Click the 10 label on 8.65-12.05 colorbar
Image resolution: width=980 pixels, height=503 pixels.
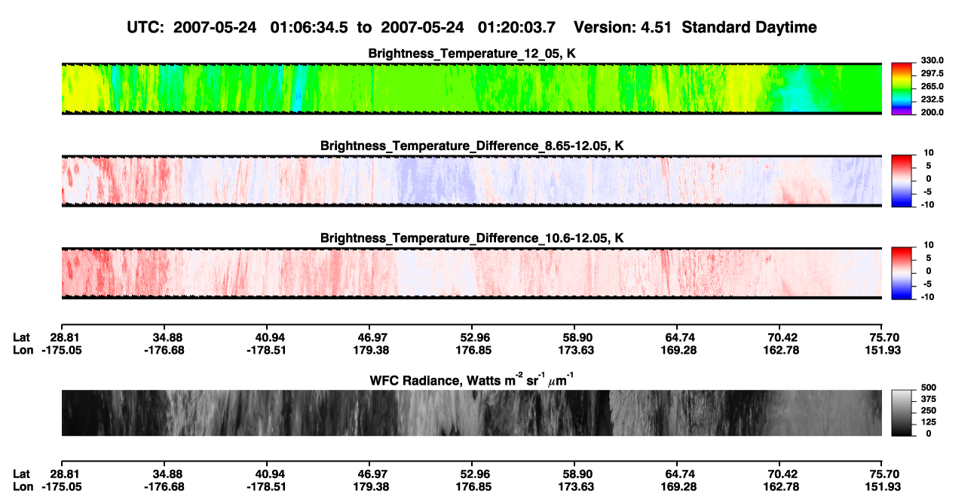929,153
